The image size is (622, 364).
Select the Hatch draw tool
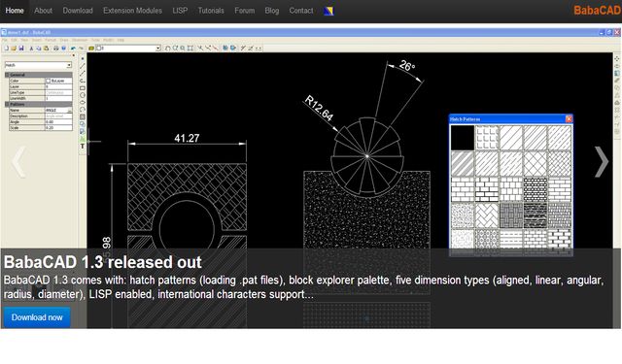point(83,117)
